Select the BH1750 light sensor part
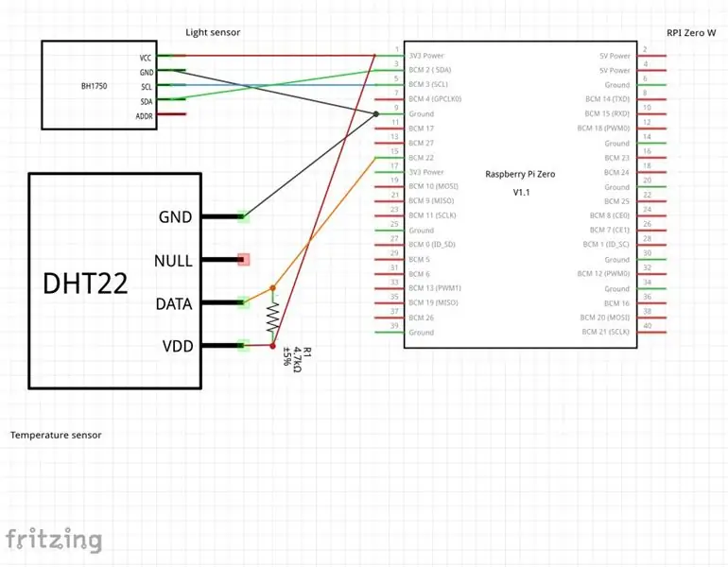Image resolution: width=728 pixels, height=567 pixels. tap(99, 85)
